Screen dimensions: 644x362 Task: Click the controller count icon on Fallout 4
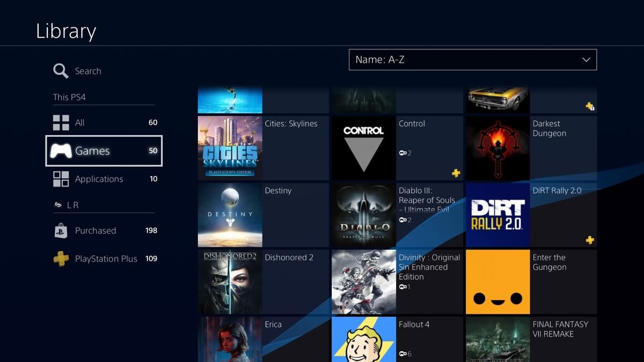click(402, 354)
